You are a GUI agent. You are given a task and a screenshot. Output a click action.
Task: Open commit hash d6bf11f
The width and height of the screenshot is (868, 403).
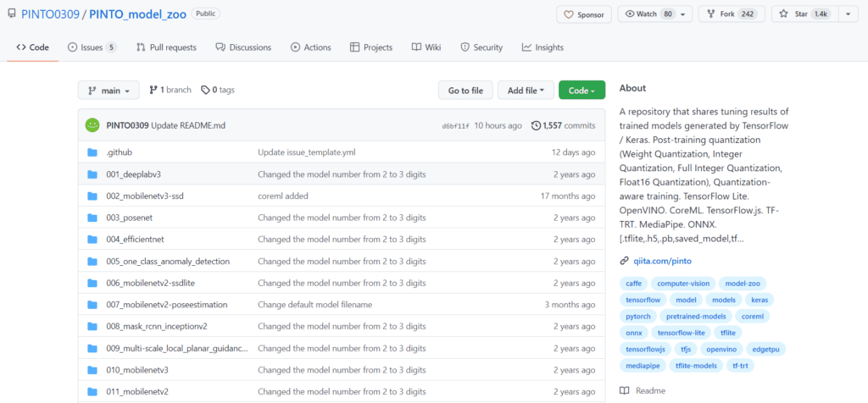(x=455, y=126)
